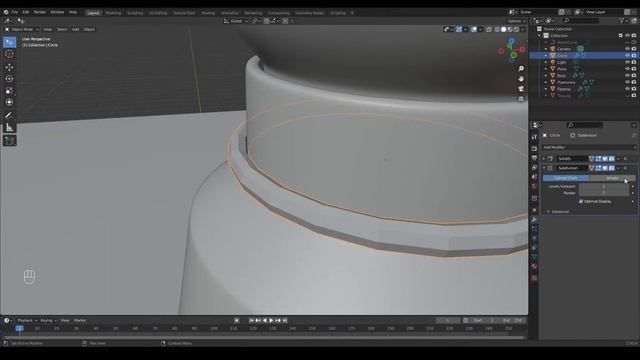Toggle Subdivision modifier edit mode display
This screenshot has width=640, height=360.
coord(598,168)
